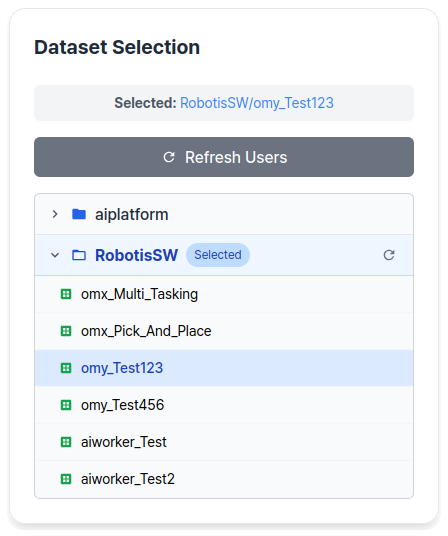Select the omx_Pick_And_Place dataset
The width and height of the screenshot is (448, 536).
click(224, 331)
